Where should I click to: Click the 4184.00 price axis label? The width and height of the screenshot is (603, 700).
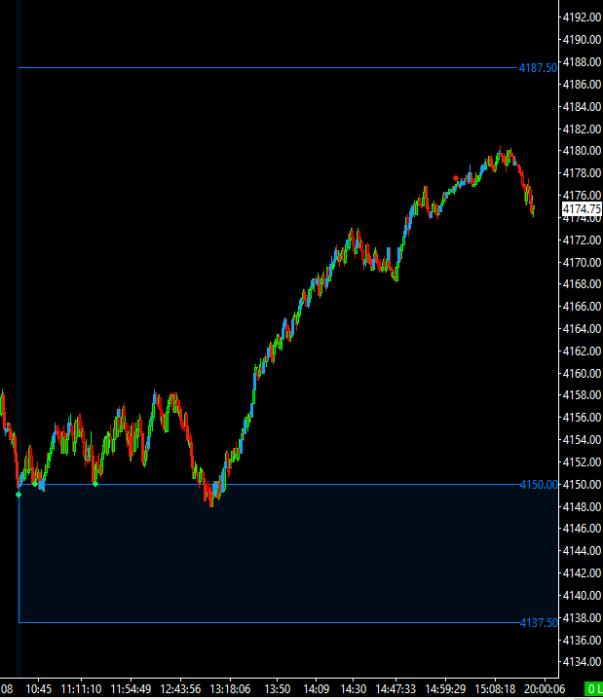coord(582,106)
